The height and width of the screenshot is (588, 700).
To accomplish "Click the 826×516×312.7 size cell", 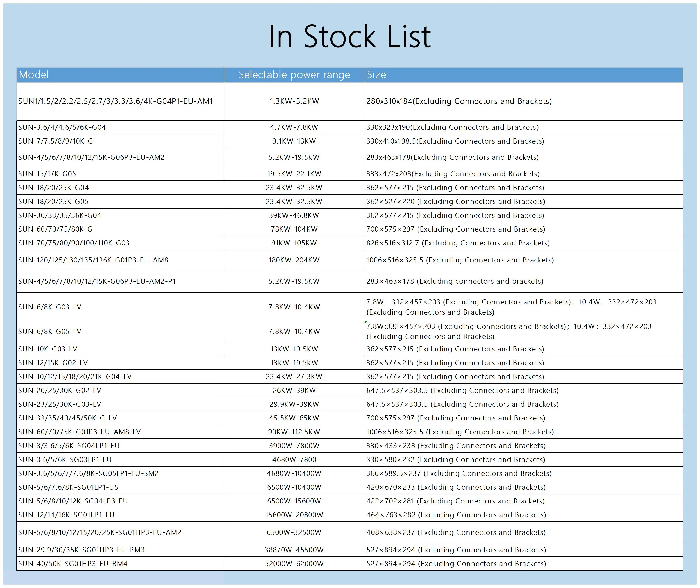I will click(457, 243).
